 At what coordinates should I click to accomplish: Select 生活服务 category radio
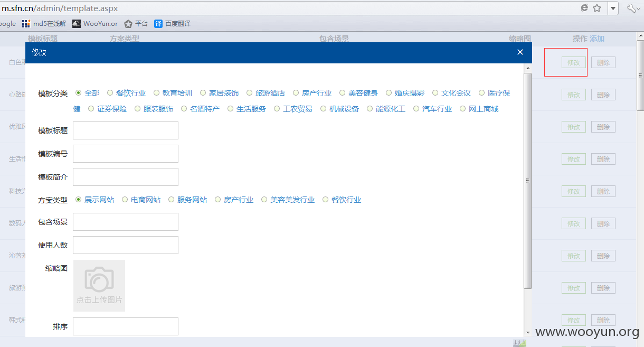[x=231, y=109]
